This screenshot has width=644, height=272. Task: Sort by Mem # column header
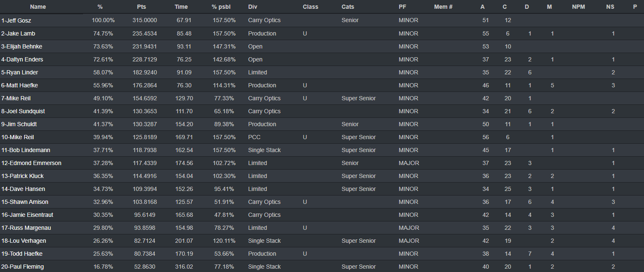443,7
